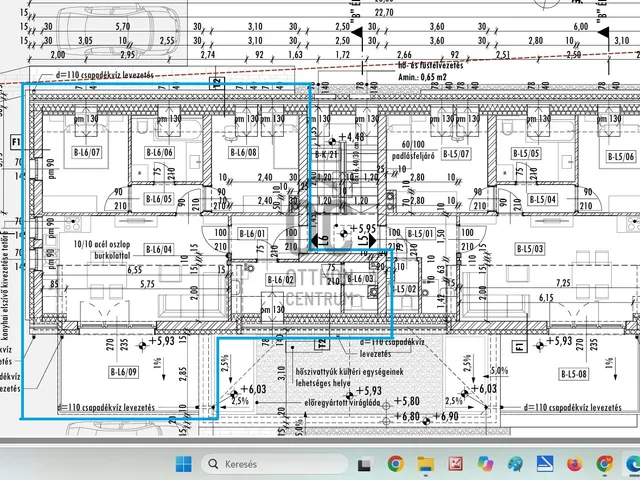
Task: Click the stairwell label B-K/21
Action: (327, 155)
